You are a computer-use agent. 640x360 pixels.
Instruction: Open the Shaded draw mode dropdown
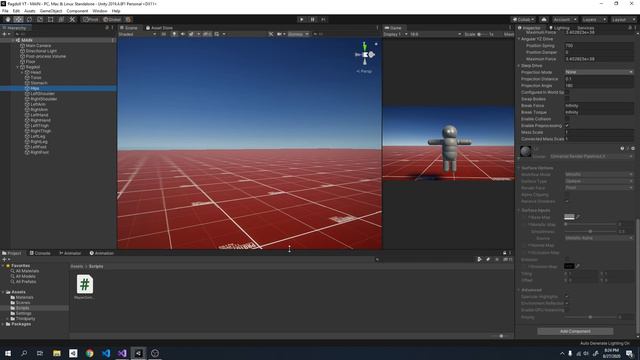137,34
